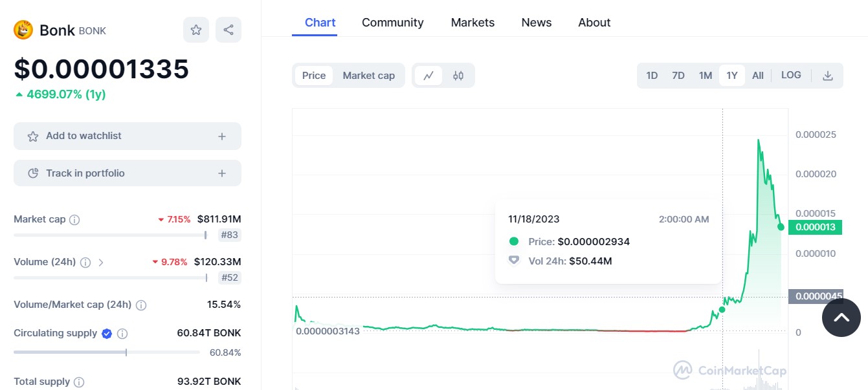Click the circulating supply progress bar
868x390 pixels.
pos(107,352)
